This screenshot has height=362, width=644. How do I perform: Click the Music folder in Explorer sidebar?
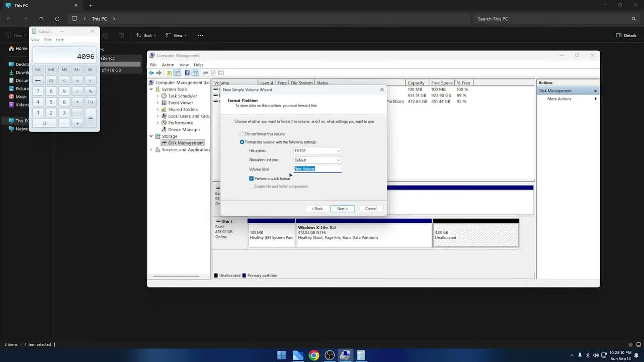(18, 97)
